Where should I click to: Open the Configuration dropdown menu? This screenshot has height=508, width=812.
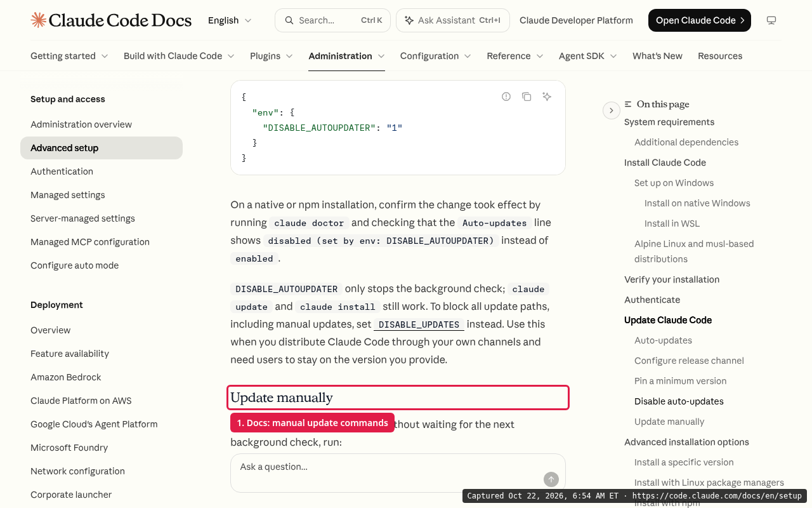(436, 56)
